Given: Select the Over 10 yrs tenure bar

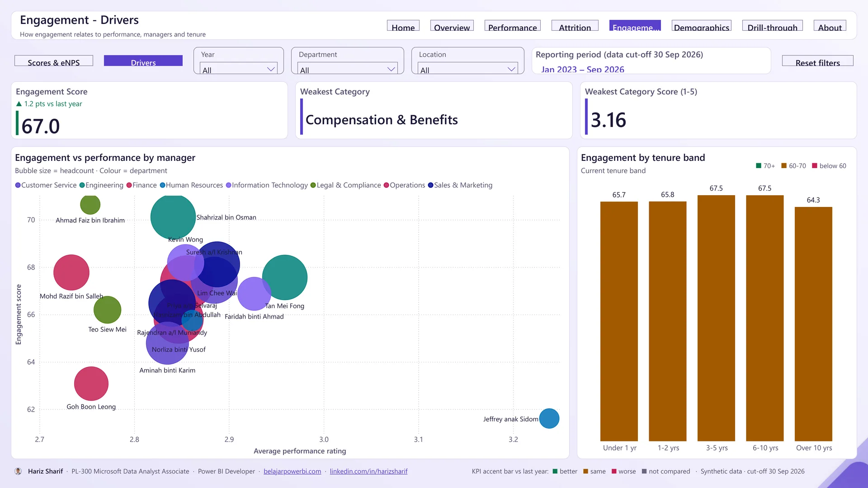Looking at the screenshot, I should [813, 324].
